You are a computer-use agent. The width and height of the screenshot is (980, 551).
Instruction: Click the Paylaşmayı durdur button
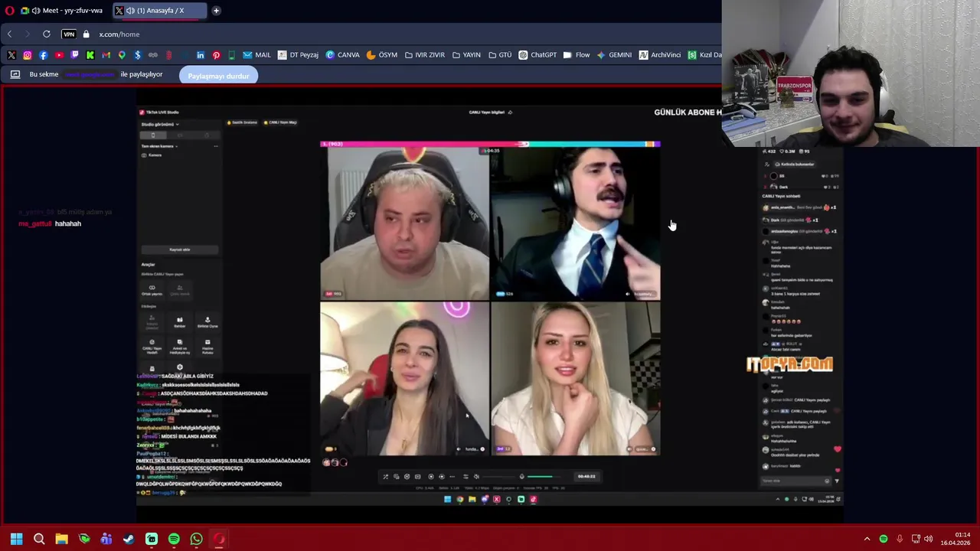(218, 76)
